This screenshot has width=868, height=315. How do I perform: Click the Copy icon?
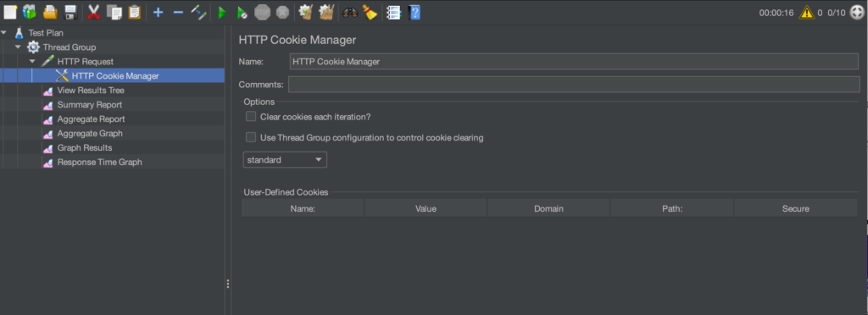(114, 12)
